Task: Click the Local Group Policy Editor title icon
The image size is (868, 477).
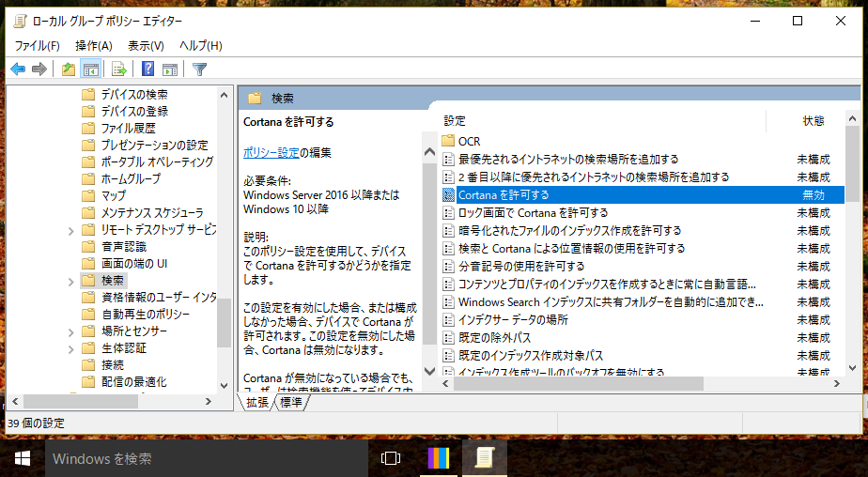Action: (x=20, y=21)
